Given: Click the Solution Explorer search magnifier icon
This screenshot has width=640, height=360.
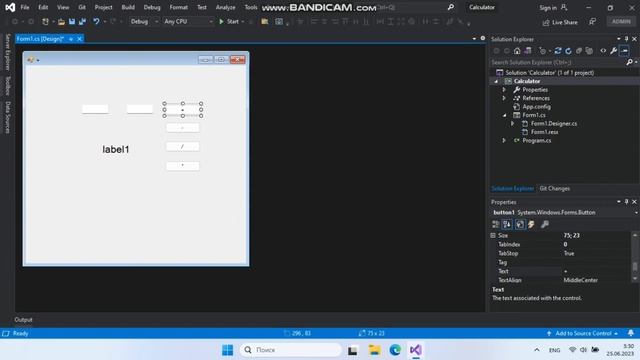Looking at the screenshot, I should (629, 62).
